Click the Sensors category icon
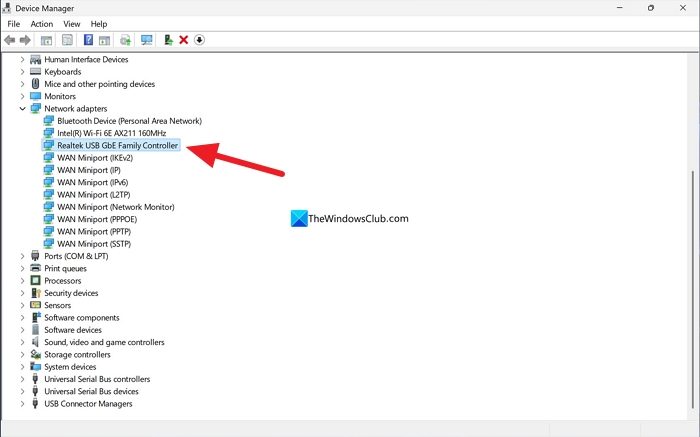700x437 pixels. click(35, 305)
